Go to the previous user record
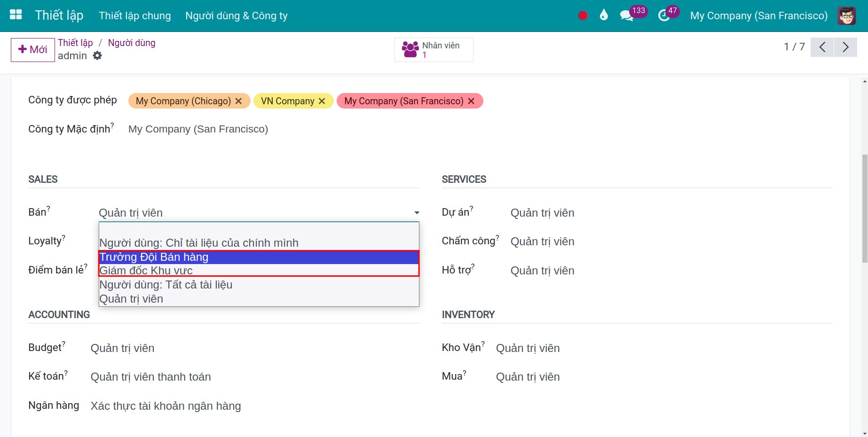 coord(822,47)
